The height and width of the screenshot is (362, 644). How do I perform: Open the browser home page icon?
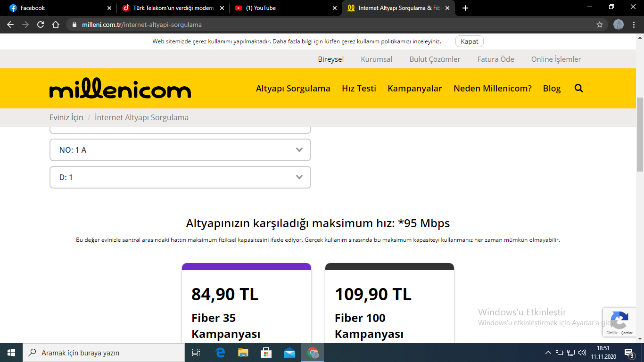(x=56, y=25)
